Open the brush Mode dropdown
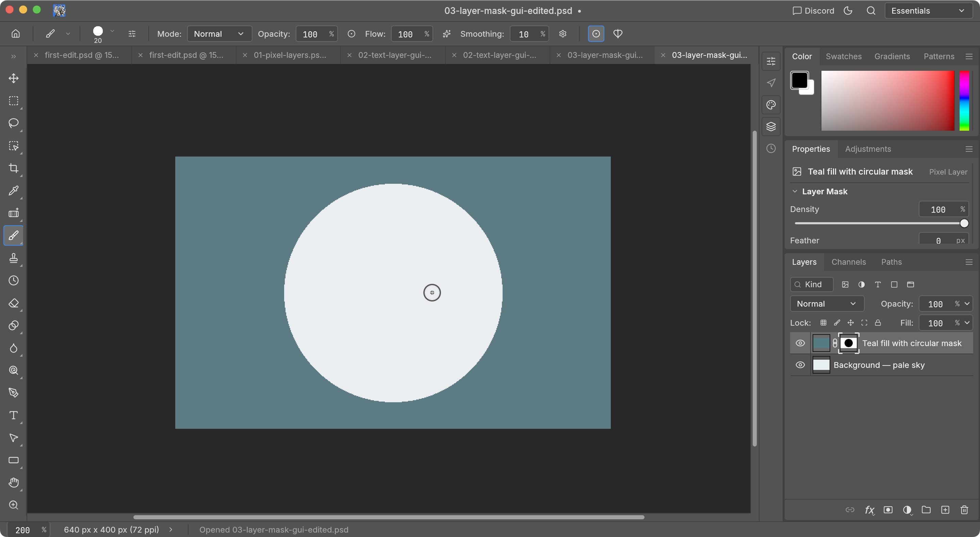Screen dimensions: 980x537 [x=219, y=34]
